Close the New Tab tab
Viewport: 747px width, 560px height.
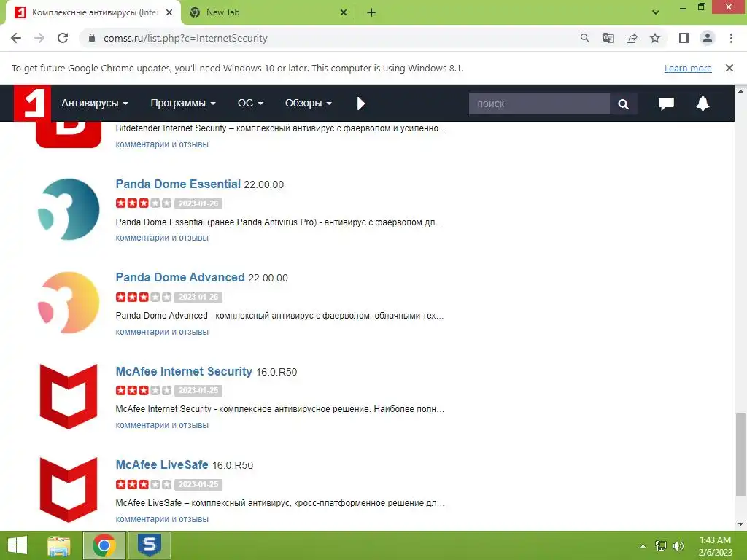[x=344, y=13]
